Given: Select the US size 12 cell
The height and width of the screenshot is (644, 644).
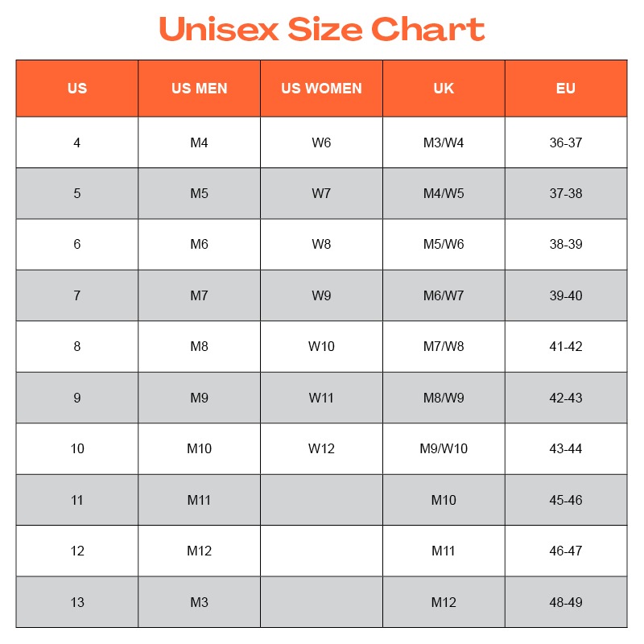Looking at the screenshot, I should (x=77, y=551).
